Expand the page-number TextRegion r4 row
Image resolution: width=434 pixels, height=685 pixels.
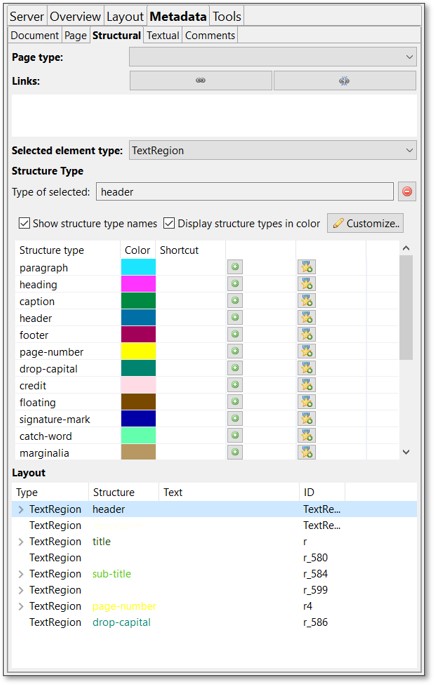(21, 606)
